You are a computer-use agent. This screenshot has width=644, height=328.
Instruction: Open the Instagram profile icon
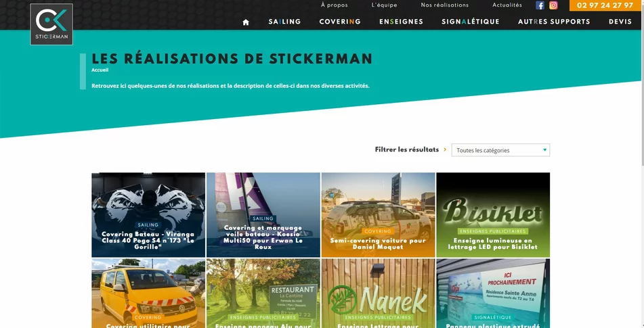(553, 5)
